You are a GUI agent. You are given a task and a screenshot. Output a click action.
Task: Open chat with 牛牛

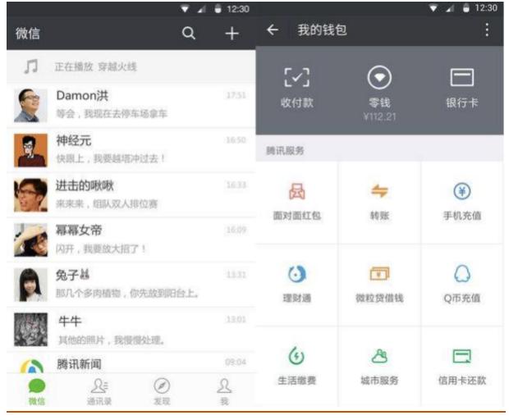(x=131, y=330)
